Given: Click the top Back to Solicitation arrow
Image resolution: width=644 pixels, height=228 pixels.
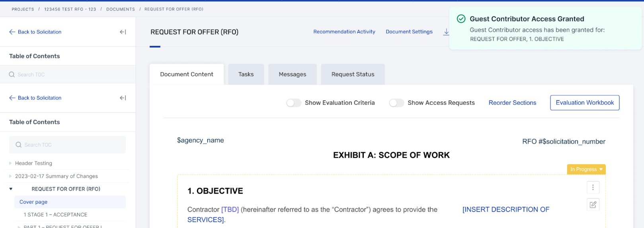Looking at the screenshot, I should pos(12,32).
